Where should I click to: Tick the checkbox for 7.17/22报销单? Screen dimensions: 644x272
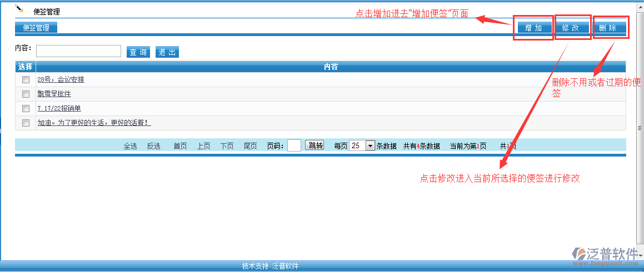[x=26, y=108]
